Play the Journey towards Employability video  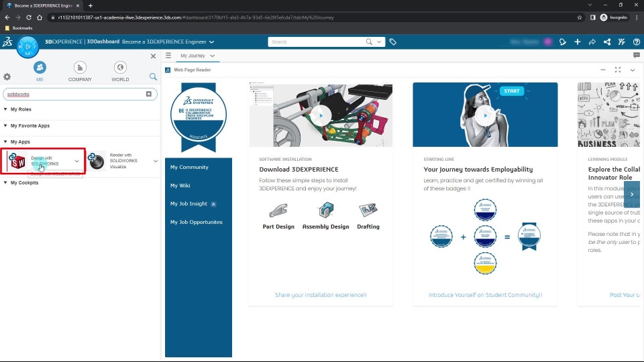486,116
